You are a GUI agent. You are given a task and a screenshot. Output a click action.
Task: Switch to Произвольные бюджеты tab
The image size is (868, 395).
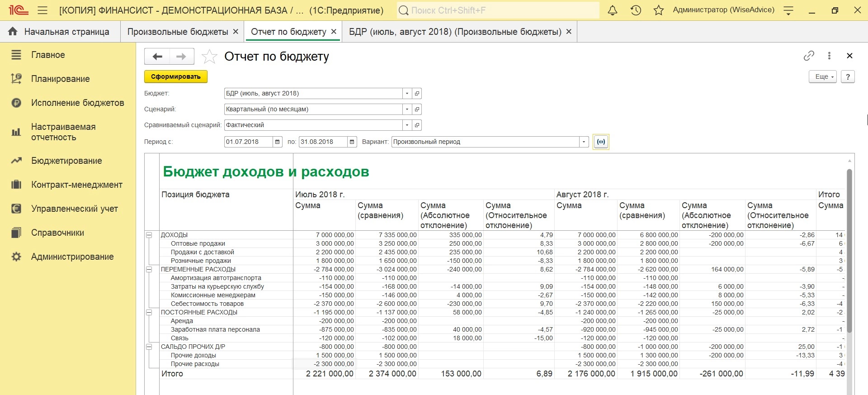point(177,32)
